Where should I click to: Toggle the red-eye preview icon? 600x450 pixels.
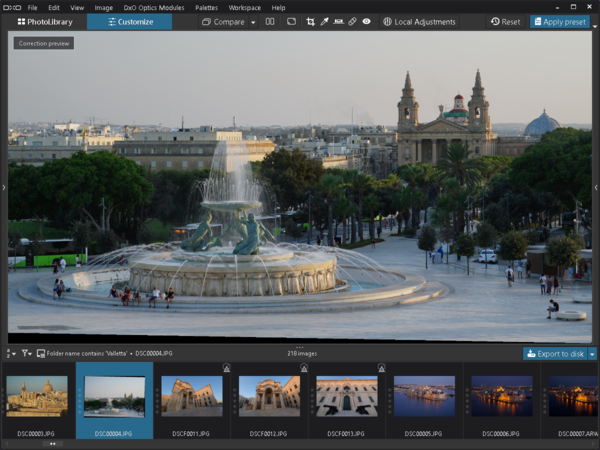(x=367, y=21)
